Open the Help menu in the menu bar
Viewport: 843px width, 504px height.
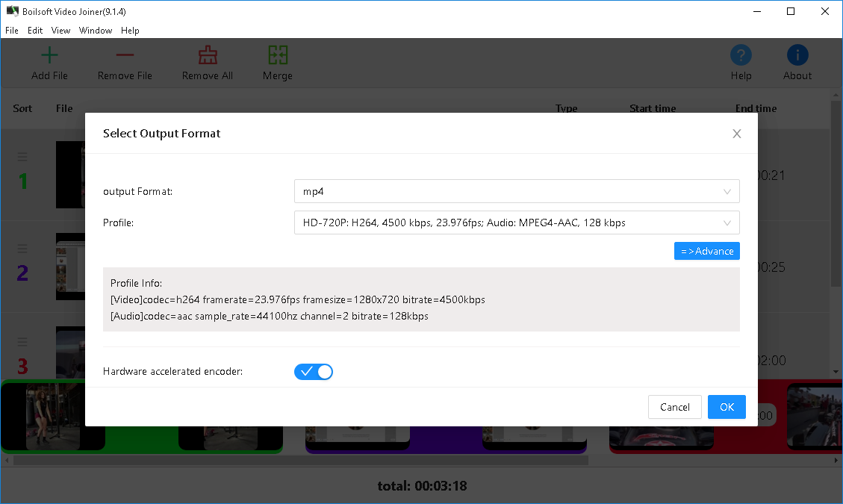point(130,31)
